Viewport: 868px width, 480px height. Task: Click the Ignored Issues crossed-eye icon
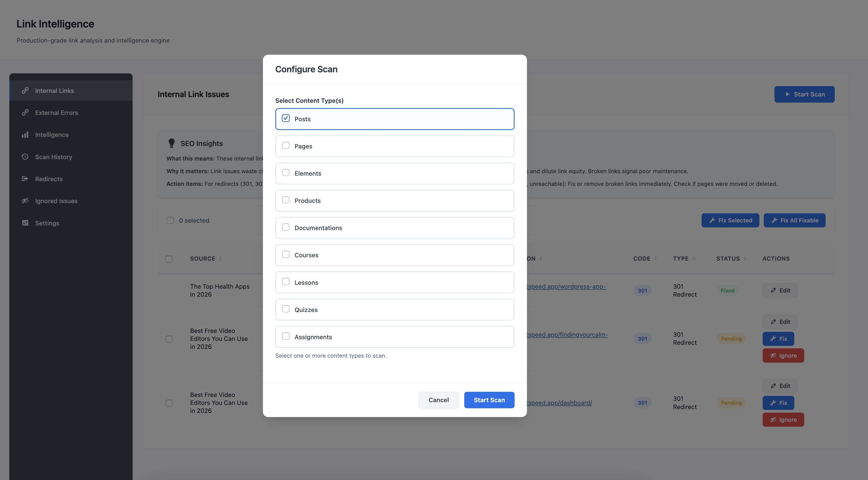point(25,201)
